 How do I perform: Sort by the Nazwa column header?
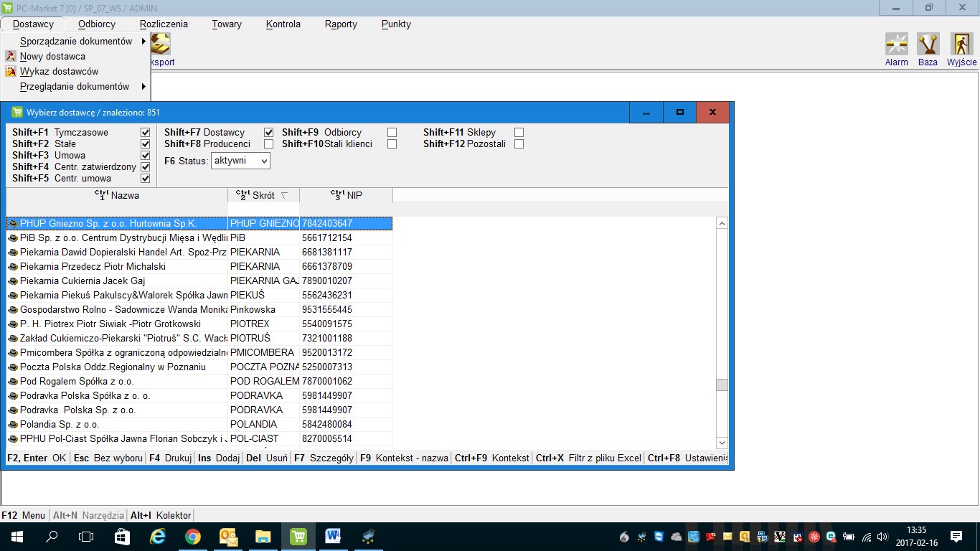[x=117, y=195]
